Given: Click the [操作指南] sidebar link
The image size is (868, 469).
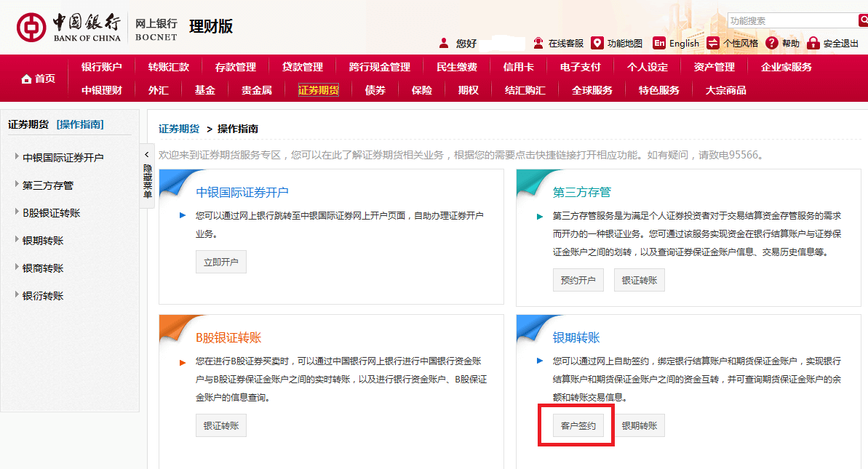Looking at the screenshot, I should point(80,124).
